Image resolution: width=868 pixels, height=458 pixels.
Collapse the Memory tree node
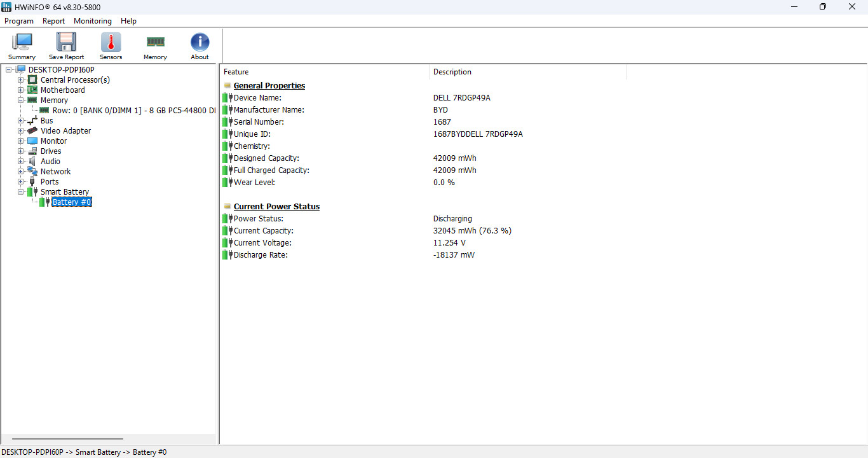[x=21, y=101]
